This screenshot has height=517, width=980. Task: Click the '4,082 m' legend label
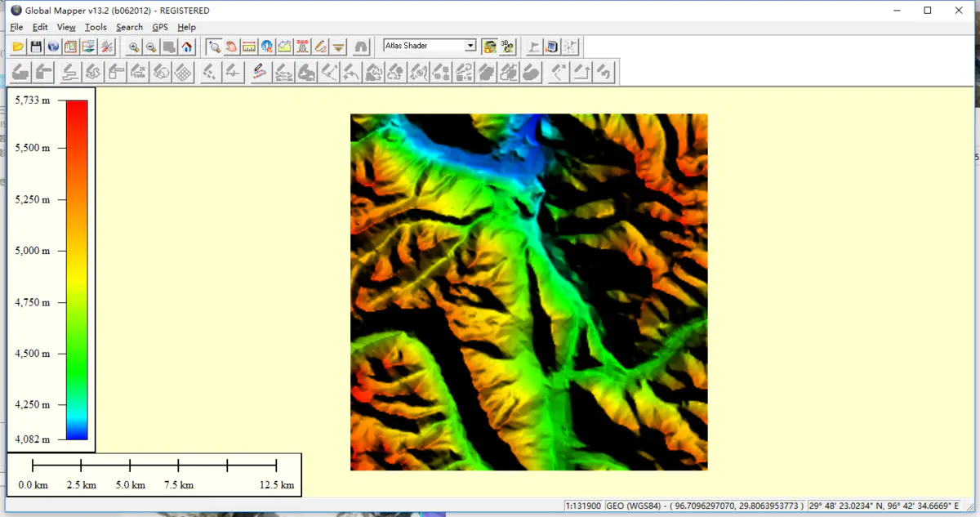point(33,439)
